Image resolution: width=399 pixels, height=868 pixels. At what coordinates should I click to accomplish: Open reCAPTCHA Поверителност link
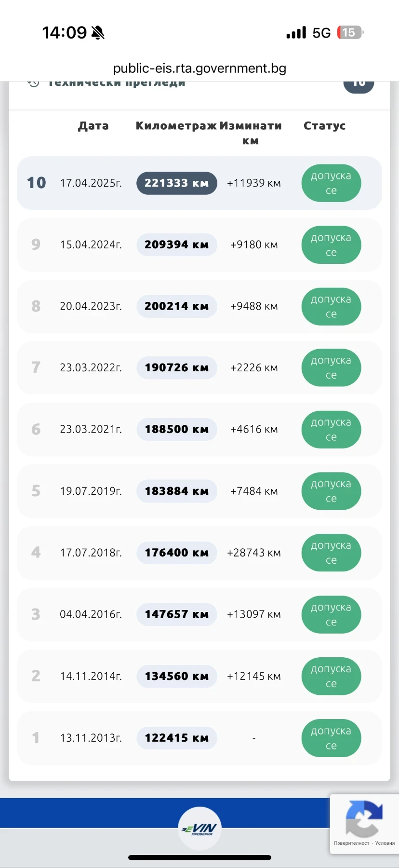pos(351,843)
